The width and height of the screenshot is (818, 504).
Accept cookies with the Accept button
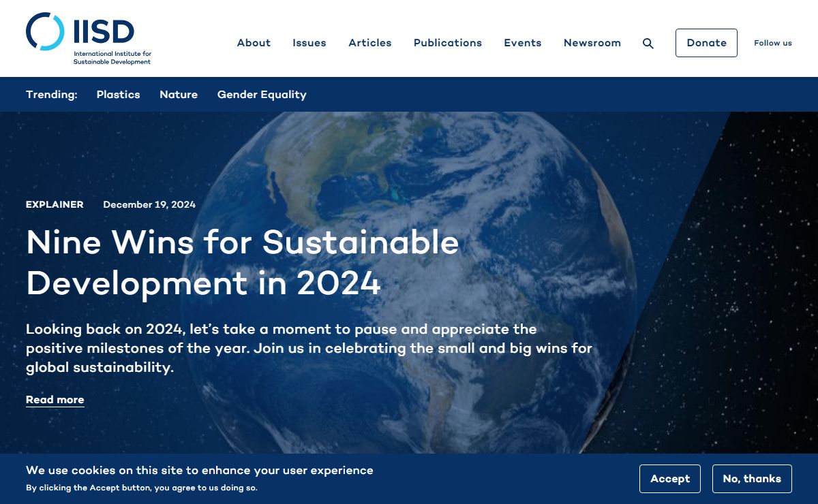[670, 479]
